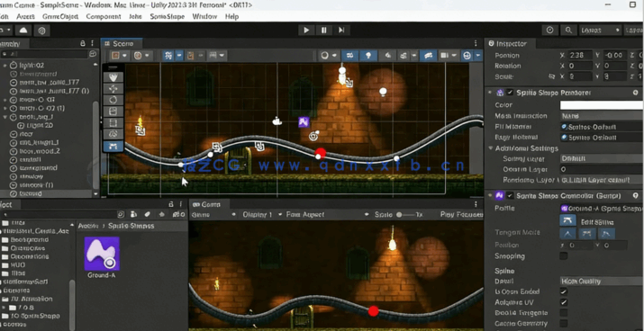644x331 pixels.
Task: Open the pivot mode dropdown in Scene
Action: (x=120, y=56)
